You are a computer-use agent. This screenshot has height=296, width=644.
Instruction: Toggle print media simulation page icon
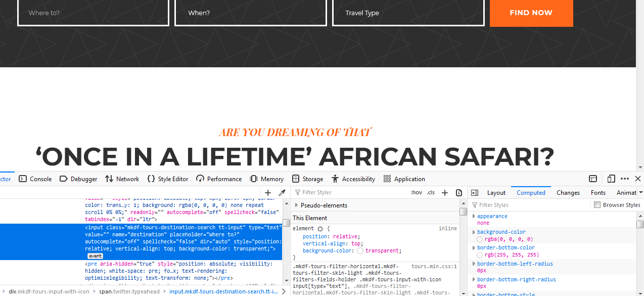coord(459,193)
